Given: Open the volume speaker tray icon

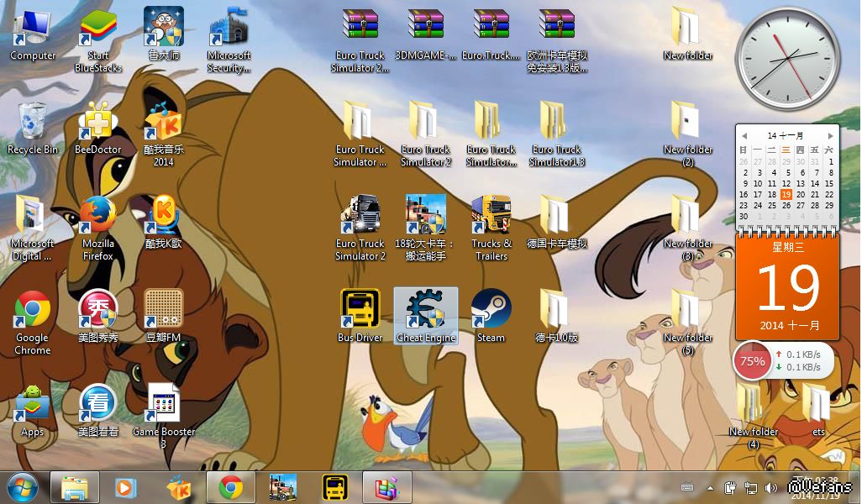Looking at the screenshot, I should [770, 487].
